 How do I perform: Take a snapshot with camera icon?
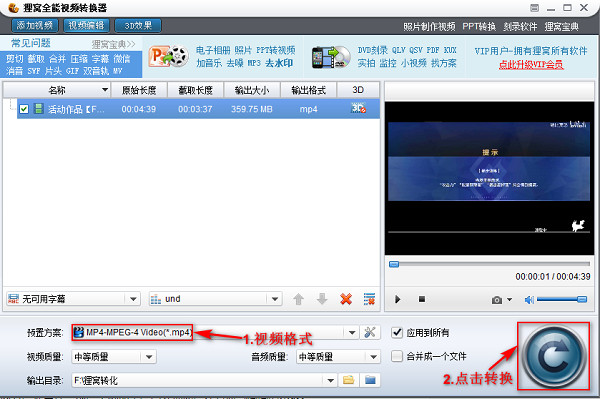(497, 300)
